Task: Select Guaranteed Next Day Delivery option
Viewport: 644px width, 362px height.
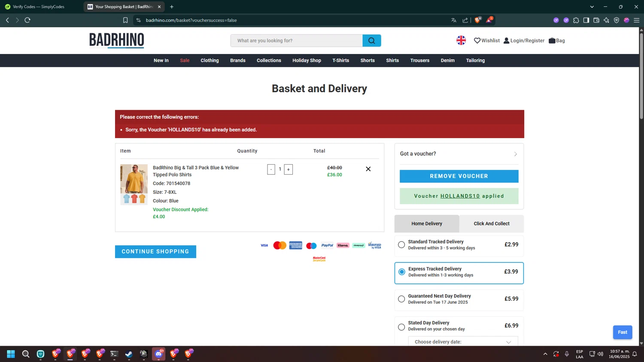Action: pyautogui.click(x=401, y=299)
